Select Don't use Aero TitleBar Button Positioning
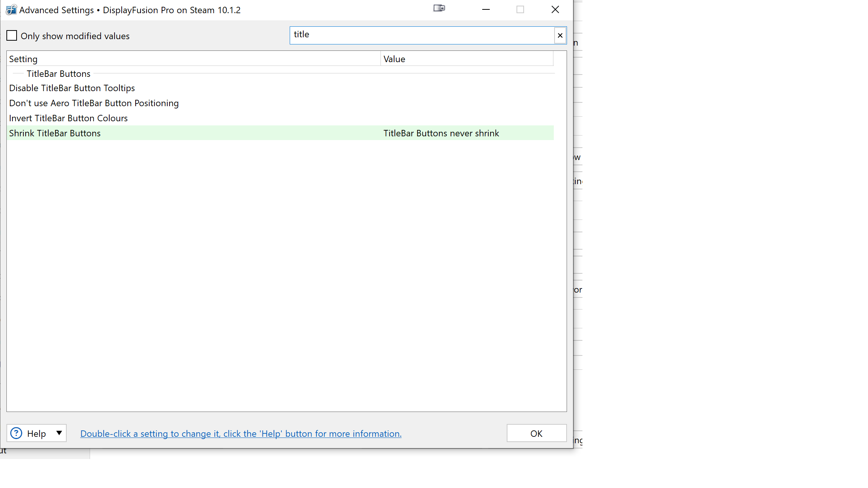Viewport: 868px width, 488px height. pos(94,103)
